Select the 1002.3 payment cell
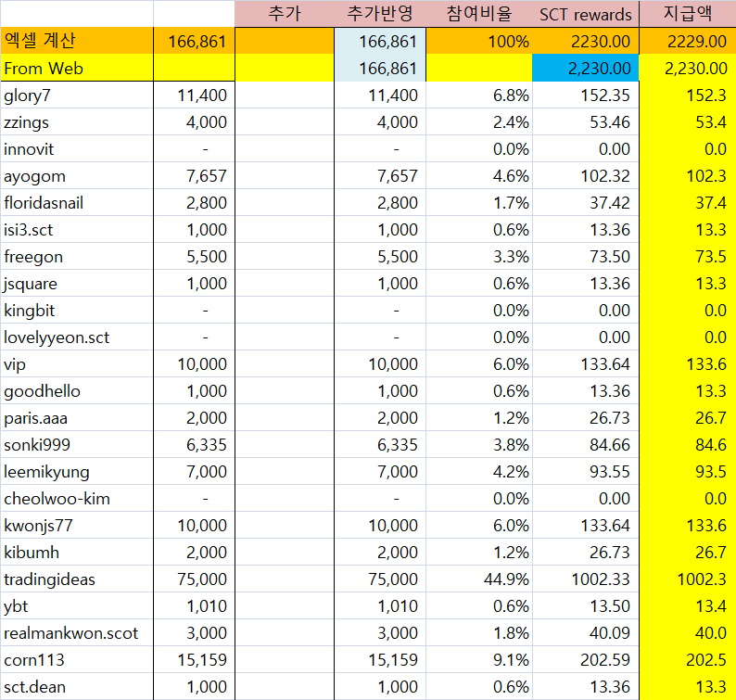The image size is (736, 700). click(x=688, y=579)
